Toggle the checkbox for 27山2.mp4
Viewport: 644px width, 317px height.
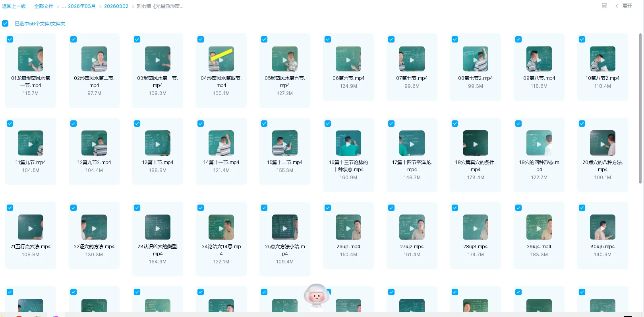point(391,208)
